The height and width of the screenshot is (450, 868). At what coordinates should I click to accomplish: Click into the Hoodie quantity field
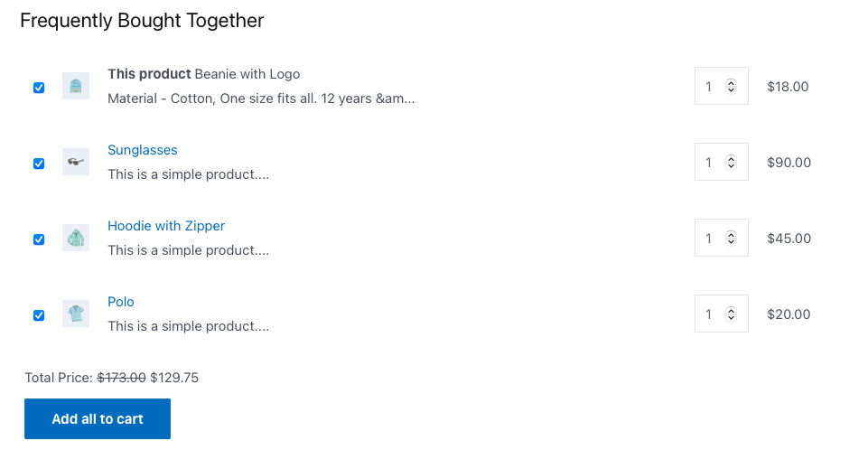(x=722, y=238)
